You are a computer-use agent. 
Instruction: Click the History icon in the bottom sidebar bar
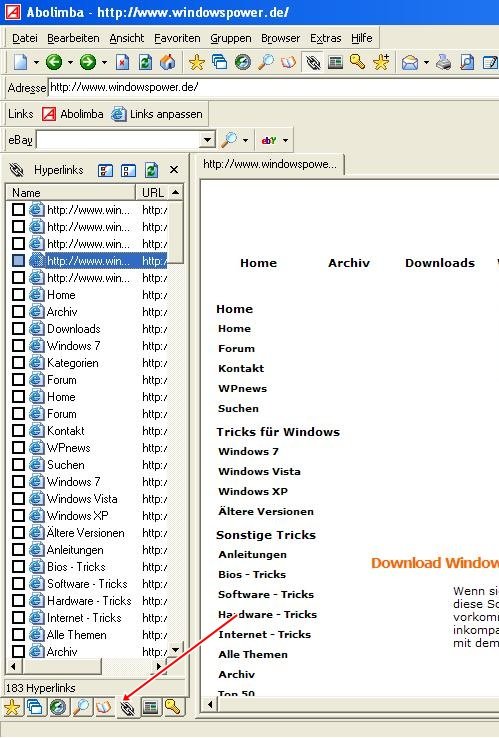pos(58,707)
